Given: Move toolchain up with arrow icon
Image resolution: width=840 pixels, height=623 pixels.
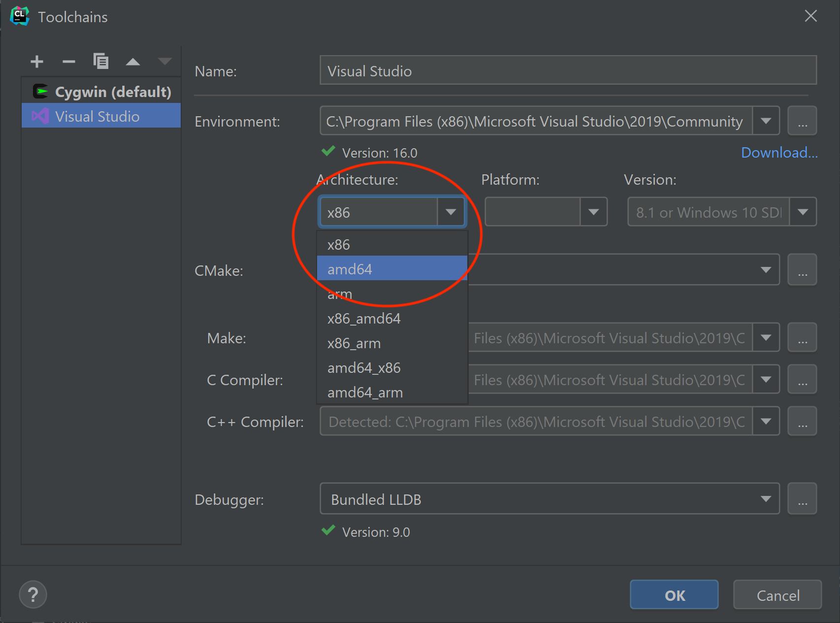Looking at the screenshot, I should [133, 62].
